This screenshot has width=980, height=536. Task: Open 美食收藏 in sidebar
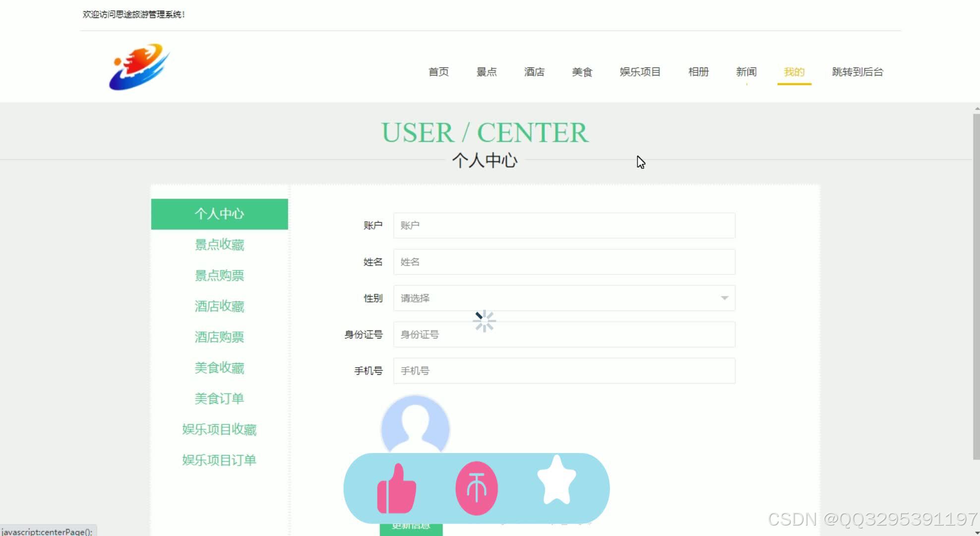(219, 368)
